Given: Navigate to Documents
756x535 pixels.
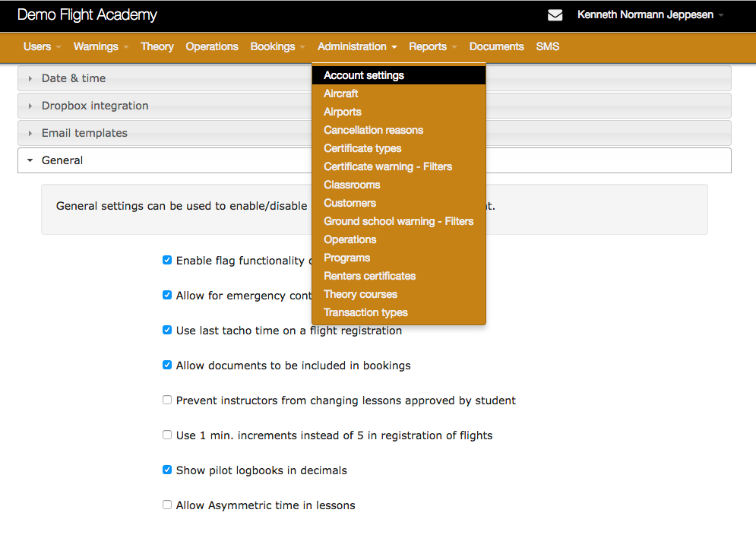Looking at the screenshot, I should 497,47.
